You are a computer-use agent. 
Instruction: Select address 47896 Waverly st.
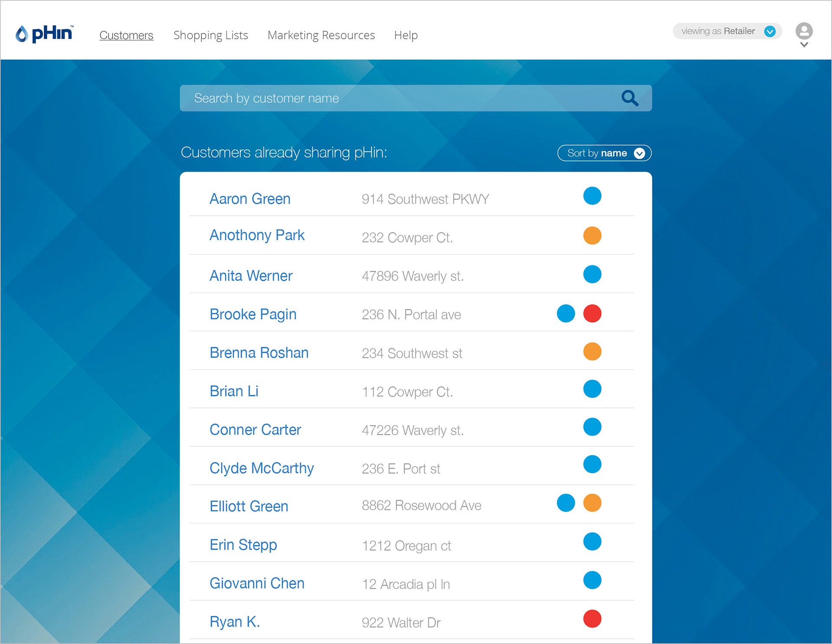413,276
